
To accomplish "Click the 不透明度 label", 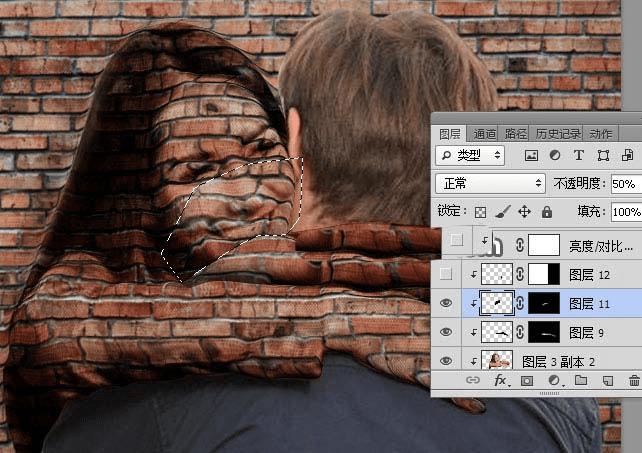I will [x=579, y=183].
